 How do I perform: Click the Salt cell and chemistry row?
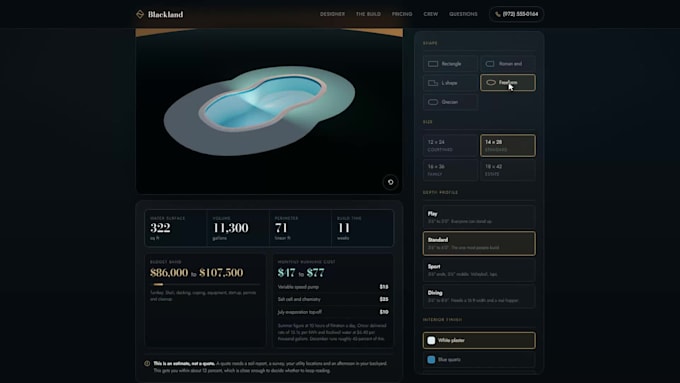tap(333, 299)
